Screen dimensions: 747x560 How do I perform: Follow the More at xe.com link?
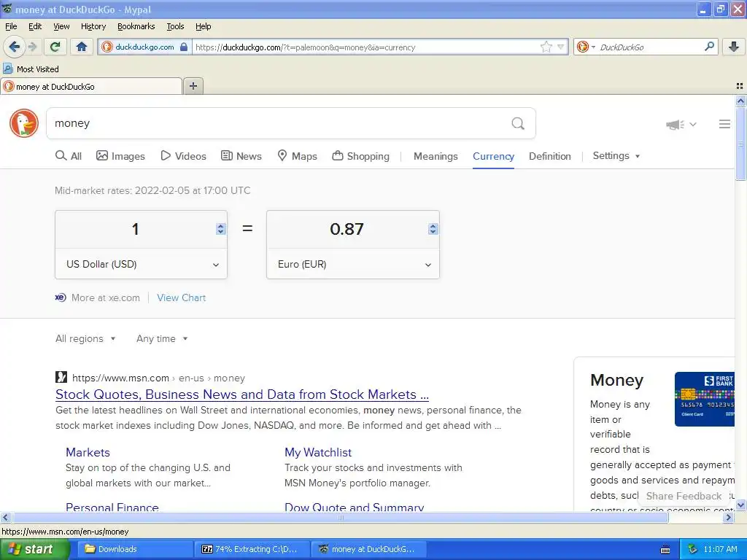click(x=105, y=297)
